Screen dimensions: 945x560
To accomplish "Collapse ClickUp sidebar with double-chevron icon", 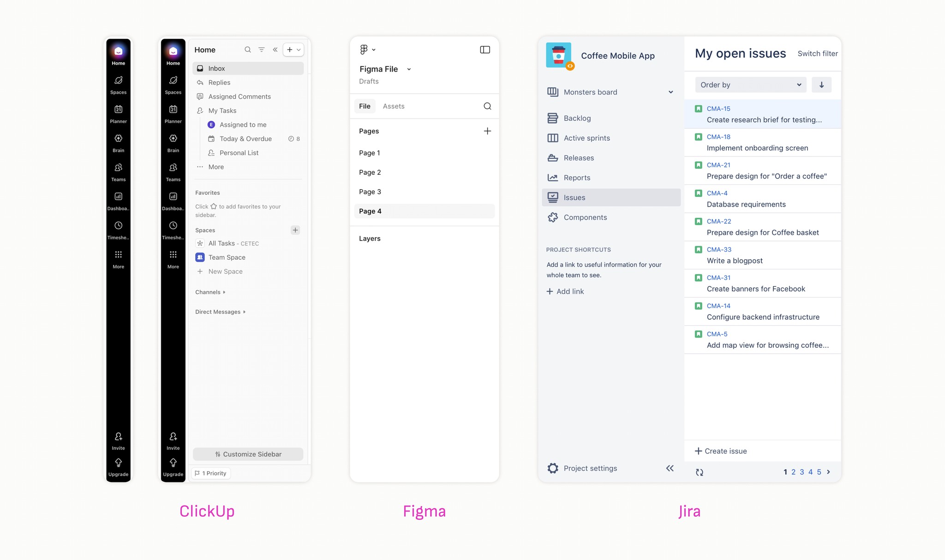I will [275, 50].
